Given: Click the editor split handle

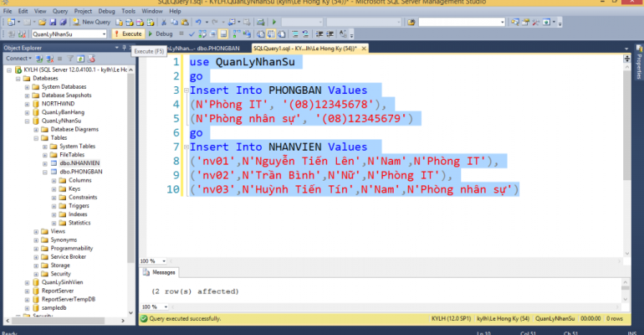Looking at the screenshot, I should (626, 59).
